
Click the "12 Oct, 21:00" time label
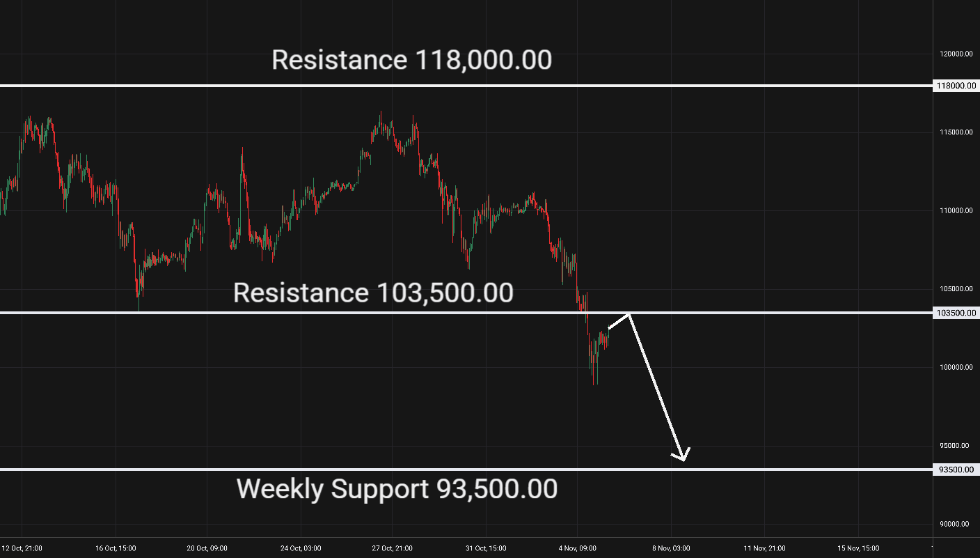click(x=22, y=548)
